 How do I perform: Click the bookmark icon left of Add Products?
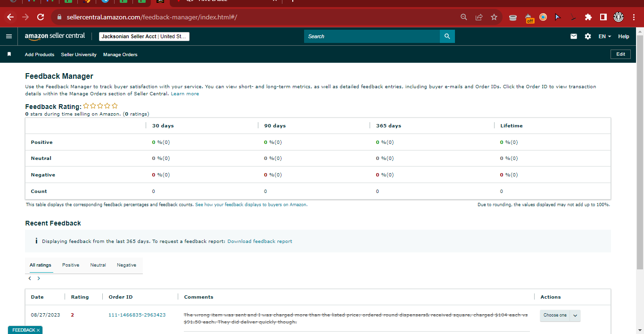pyautogui.click(x=9, y=54)
